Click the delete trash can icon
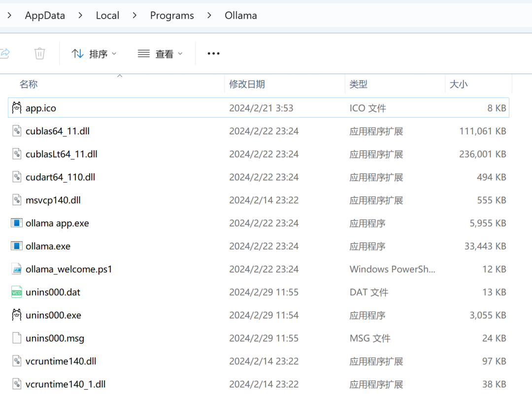This screenshot has height=409, width=532. (x=40, y=54)
